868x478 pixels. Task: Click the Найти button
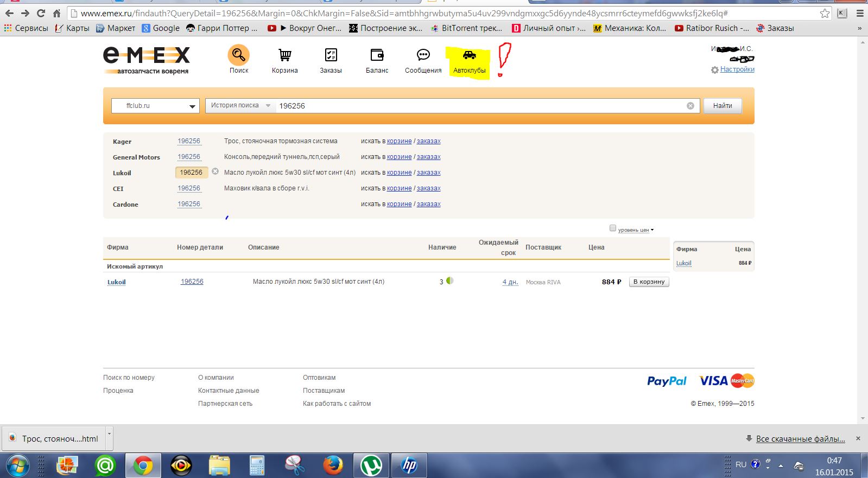723,106
